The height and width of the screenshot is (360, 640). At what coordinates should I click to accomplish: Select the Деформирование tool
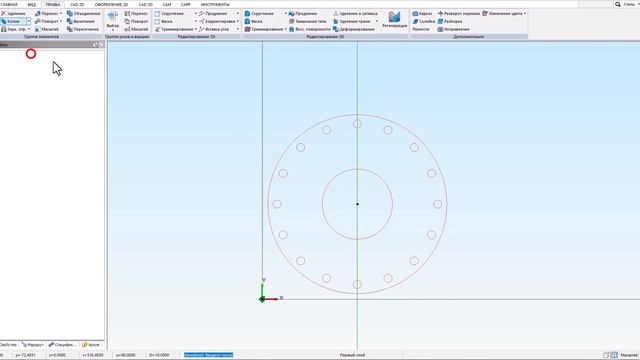[353, 29]
